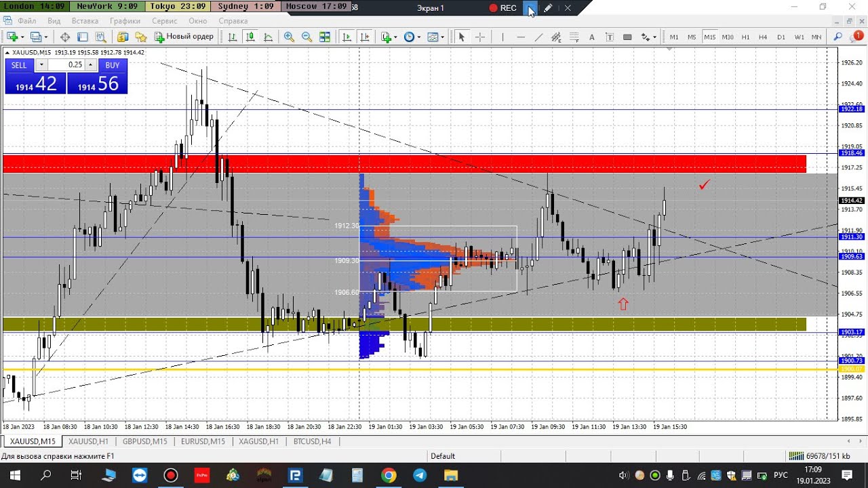Open Google Chrome from the taskbar

click(389, 475)
